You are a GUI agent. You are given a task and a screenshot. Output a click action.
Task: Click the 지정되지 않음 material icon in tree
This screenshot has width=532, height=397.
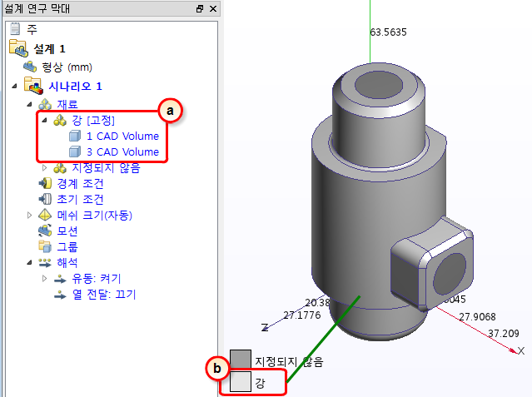(x=60, y=168)
